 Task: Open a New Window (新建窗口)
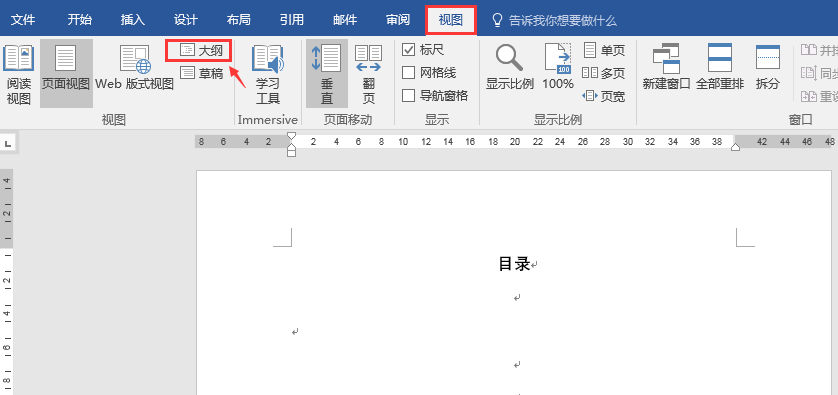[666, 67]
